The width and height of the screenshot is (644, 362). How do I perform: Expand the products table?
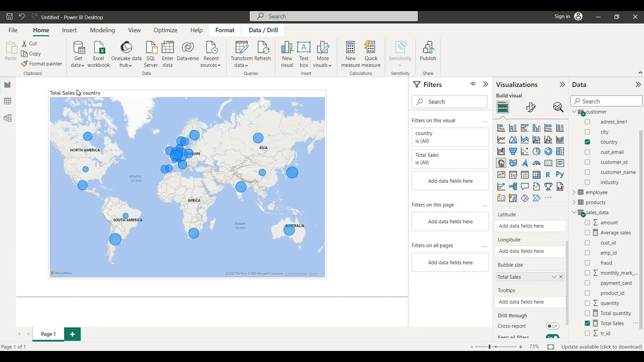(574, 202)
